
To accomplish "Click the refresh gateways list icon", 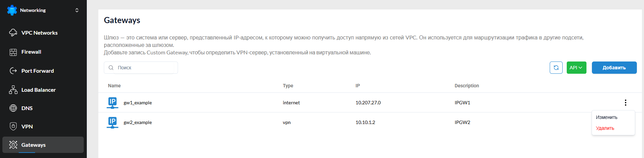I will pyautogui.click(x=556, y=68).
